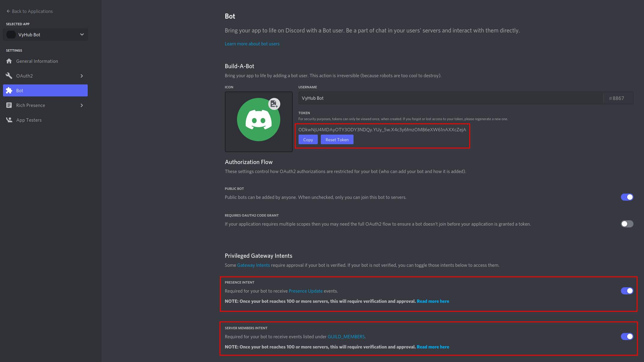
Task: Click the Reset Token button
Action: (x=337, y=139)
